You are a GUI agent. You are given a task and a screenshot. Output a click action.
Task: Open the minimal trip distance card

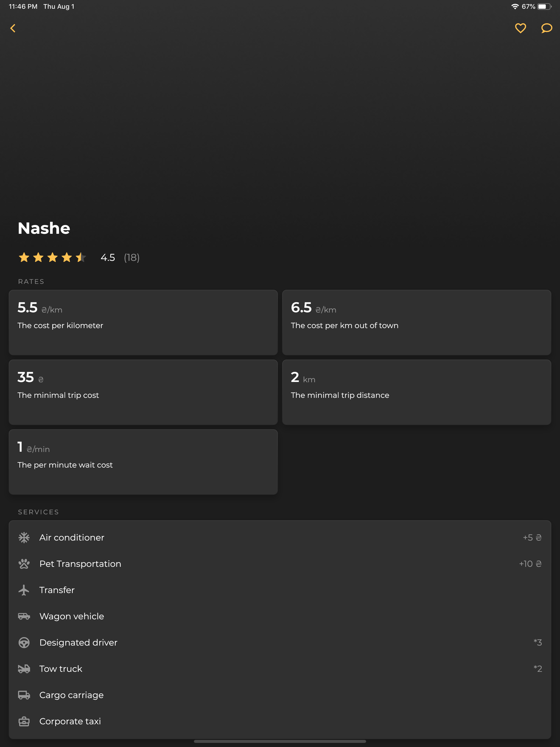point(416,392)
